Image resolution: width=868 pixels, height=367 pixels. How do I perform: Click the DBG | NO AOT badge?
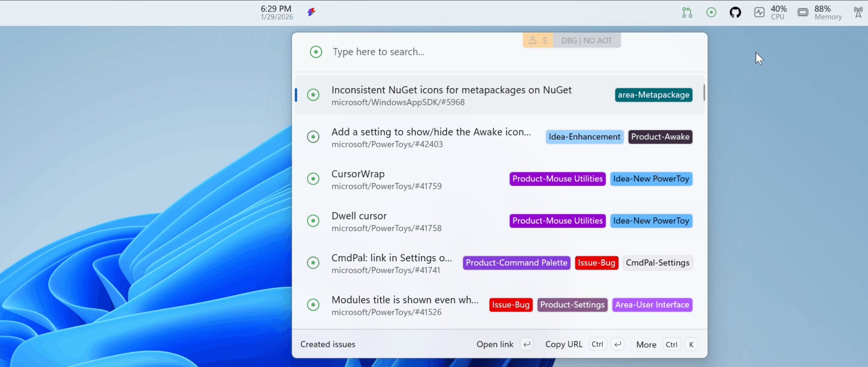[x=586, y=40]
